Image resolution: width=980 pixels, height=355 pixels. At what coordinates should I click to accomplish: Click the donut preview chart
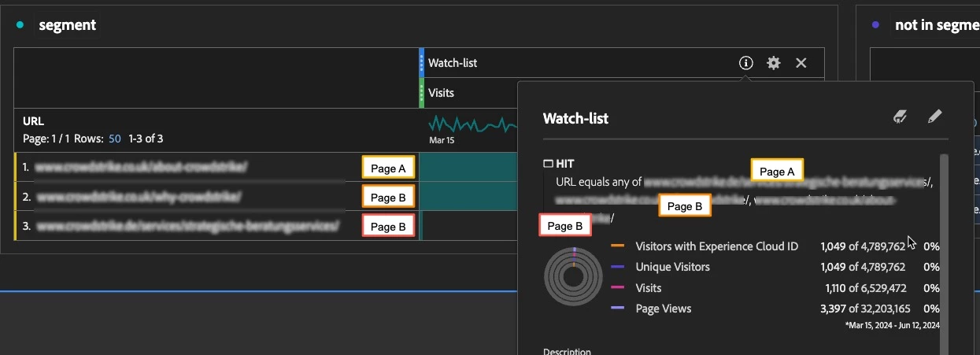pos(574,276)
